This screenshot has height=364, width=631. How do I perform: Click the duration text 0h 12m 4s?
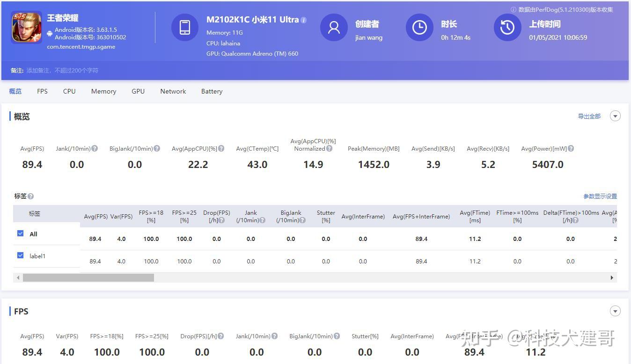pos(455,37)
